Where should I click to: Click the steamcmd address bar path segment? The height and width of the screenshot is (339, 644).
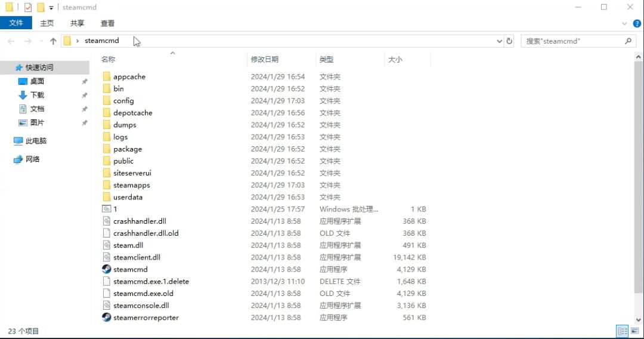102,41
